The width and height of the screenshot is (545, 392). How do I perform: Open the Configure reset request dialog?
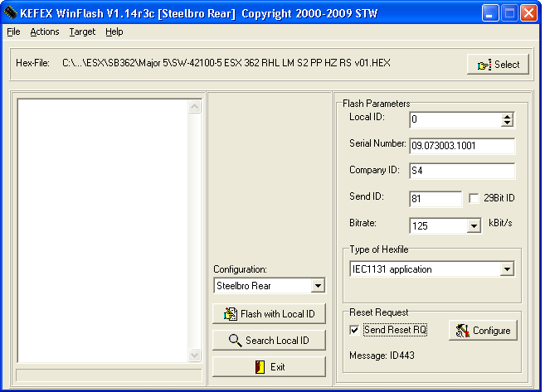484,331
